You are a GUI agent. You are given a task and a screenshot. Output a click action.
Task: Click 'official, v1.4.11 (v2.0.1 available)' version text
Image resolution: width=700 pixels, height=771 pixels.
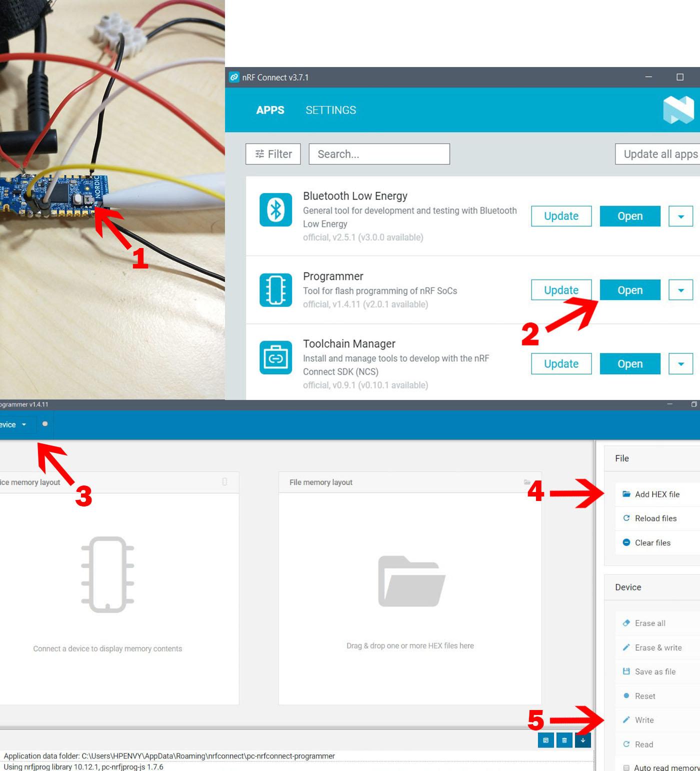[x=365, y=304]
